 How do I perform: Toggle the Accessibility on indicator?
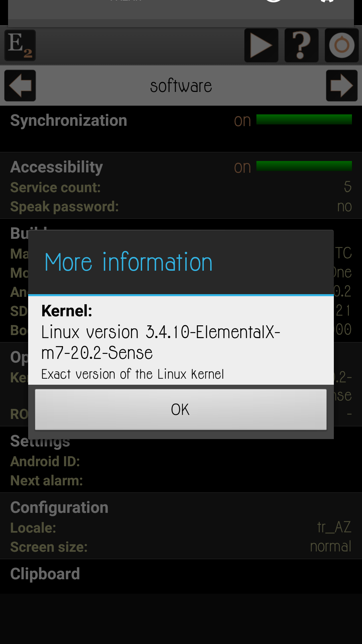pyautogui.click(x=242, y=167)
